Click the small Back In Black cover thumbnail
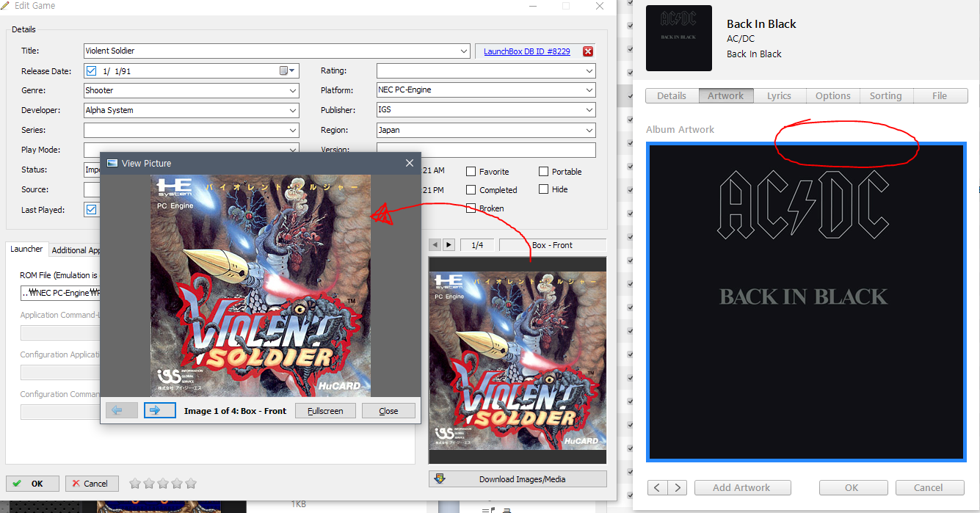Viewport: 980px width, 513px height. pos(679,38)
